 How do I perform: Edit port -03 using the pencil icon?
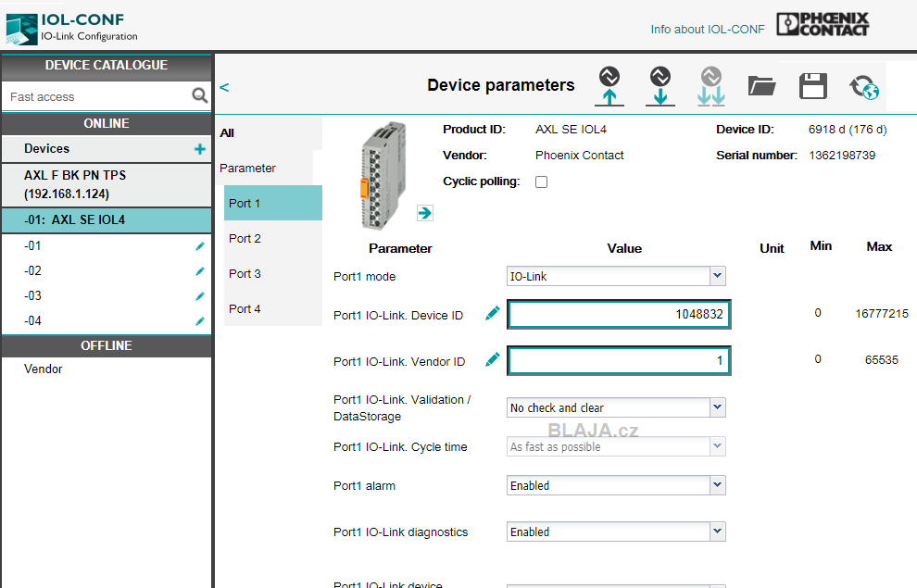pyautogui.click(x=200, y=296)
